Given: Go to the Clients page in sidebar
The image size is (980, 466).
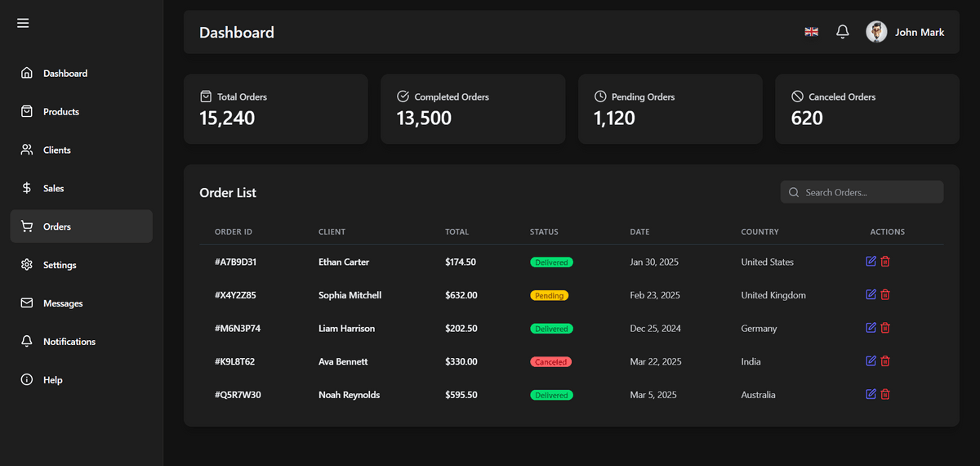Looking at the screenshot, I should (x=57, y=150).
